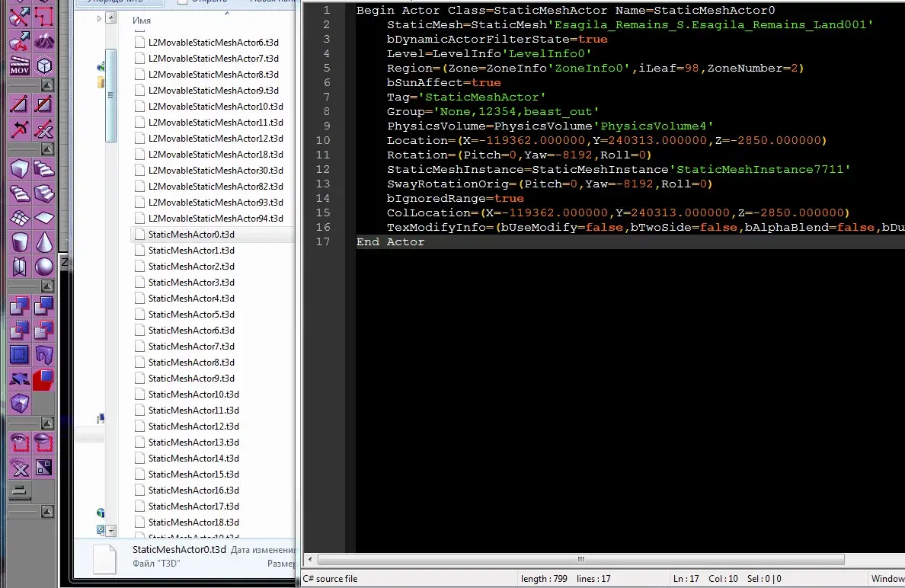Viewport: 905px width, 588px height.
Task: Click the Invert Selection icon
Action: (44, 468)
